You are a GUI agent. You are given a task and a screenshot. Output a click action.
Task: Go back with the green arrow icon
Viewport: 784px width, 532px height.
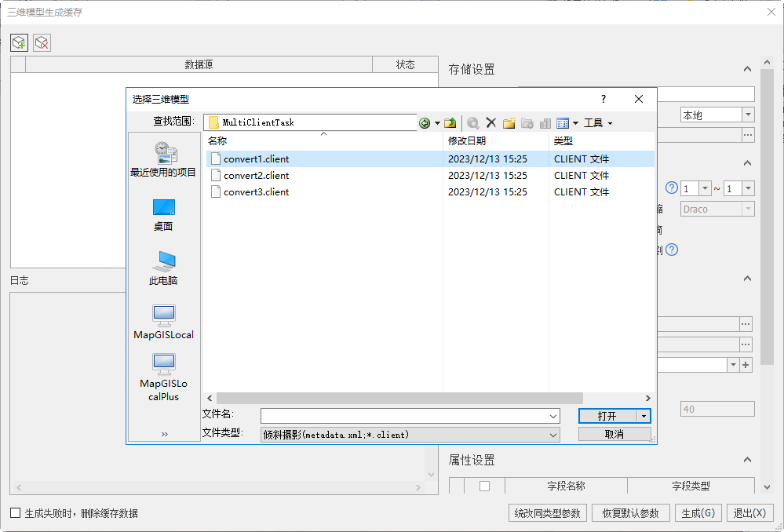coord(425,123)
